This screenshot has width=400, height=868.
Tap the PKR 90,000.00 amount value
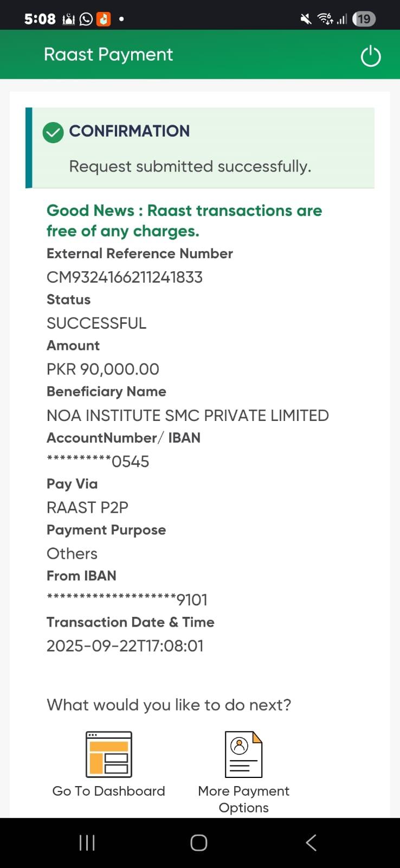103,369
